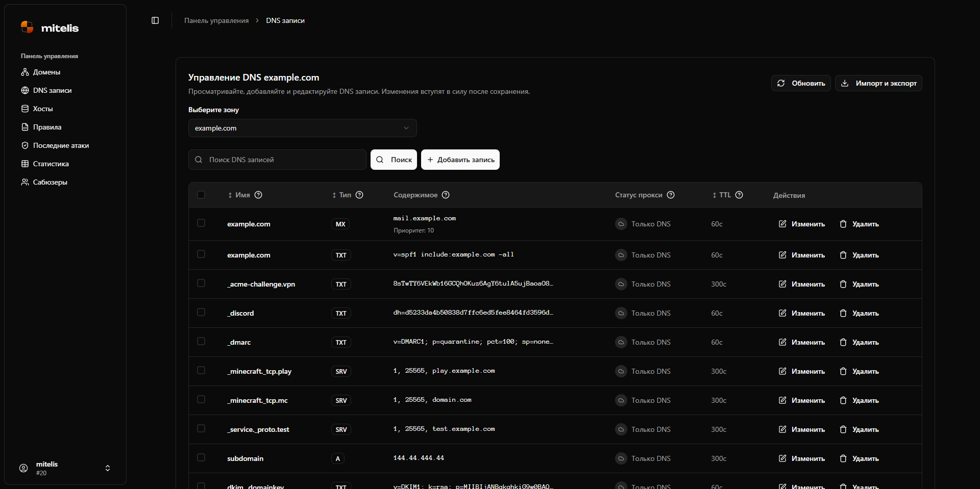Check the _discord record checkbox

(201, 312)
